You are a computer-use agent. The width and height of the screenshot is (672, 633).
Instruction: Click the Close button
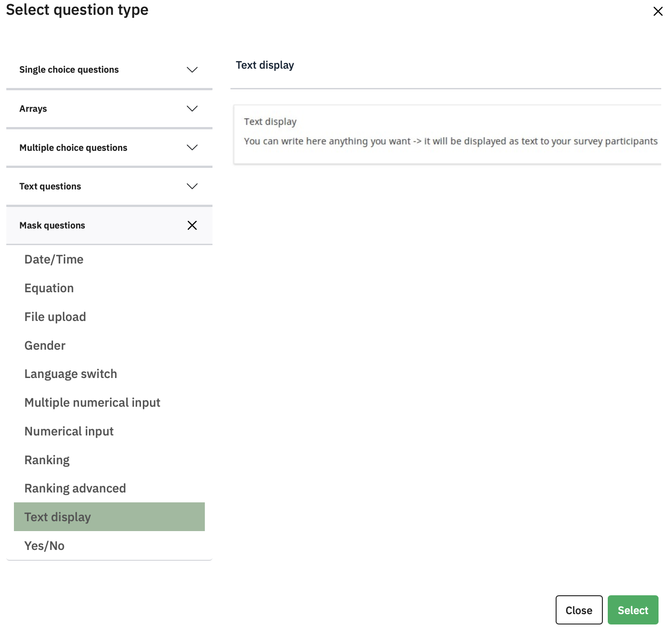coord(579,610)
